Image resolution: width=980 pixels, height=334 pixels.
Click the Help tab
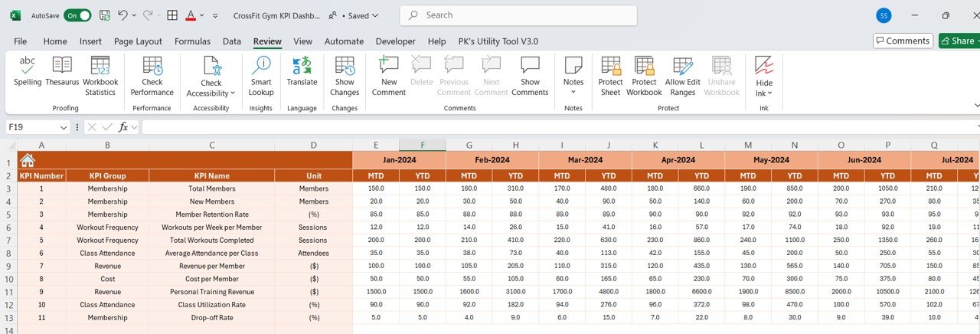pyautogui.click(x=436, y=41)
